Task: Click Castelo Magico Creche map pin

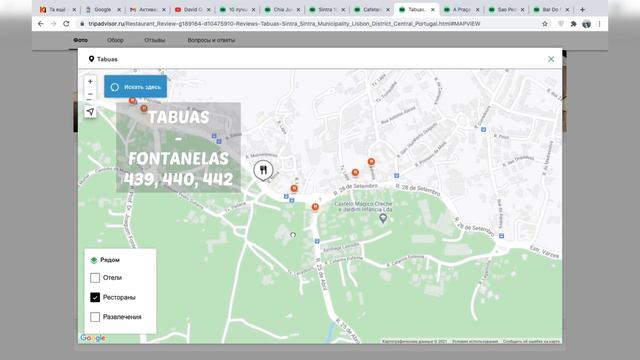Action: 383,218
